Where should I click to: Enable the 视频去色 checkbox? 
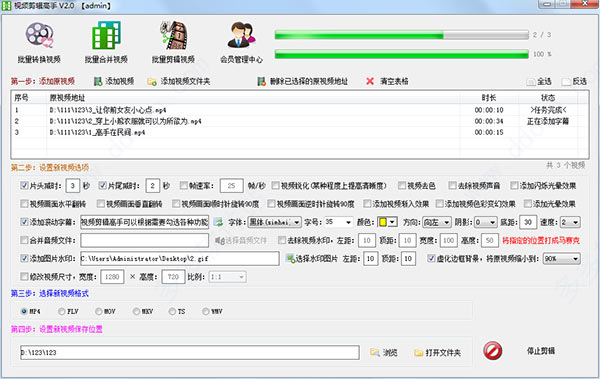point(401,186)
